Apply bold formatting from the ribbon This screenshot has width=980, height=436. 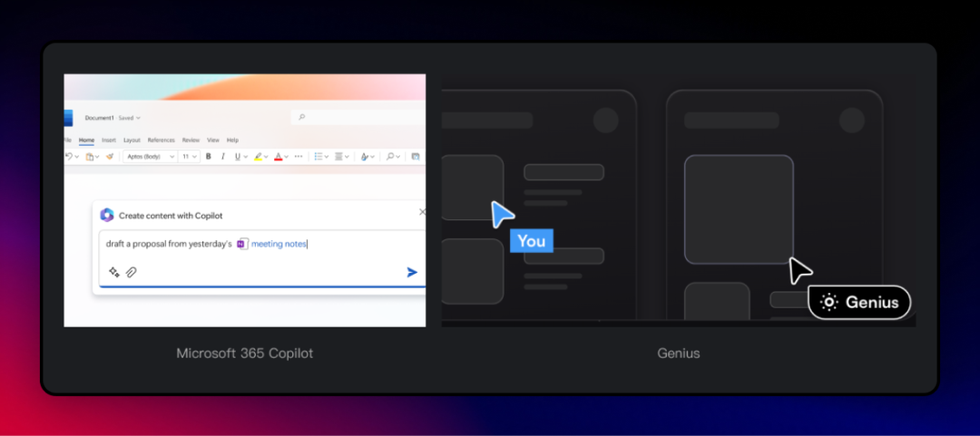[x=208, y=157]
